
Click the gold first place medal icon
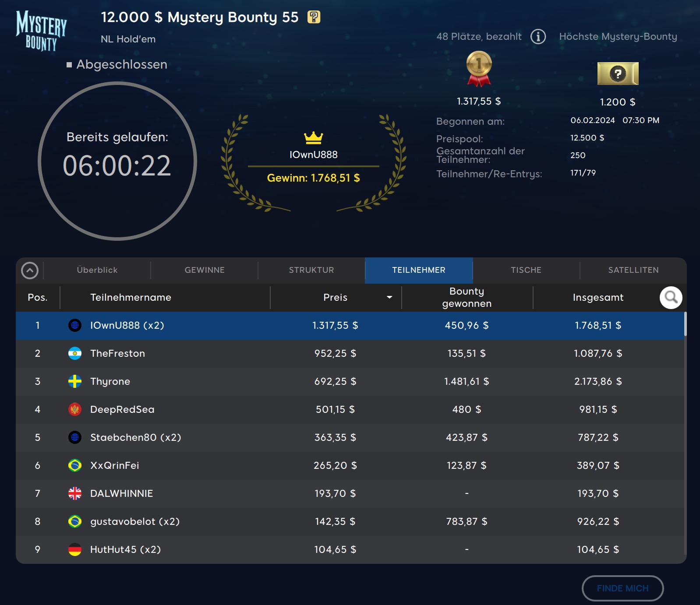tap(479, 68)
